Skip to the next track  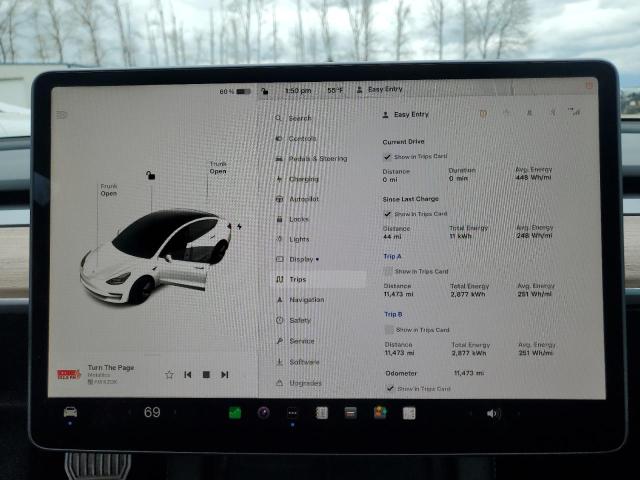224,374
